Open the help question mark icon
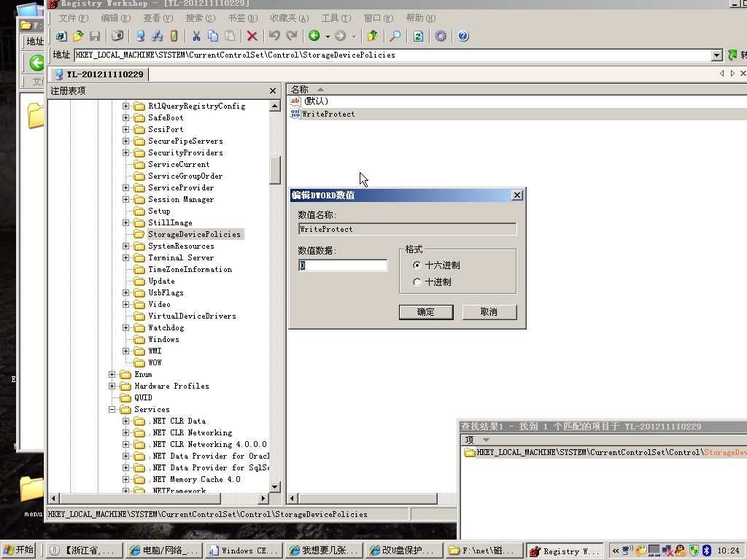 tap(462, 36)
